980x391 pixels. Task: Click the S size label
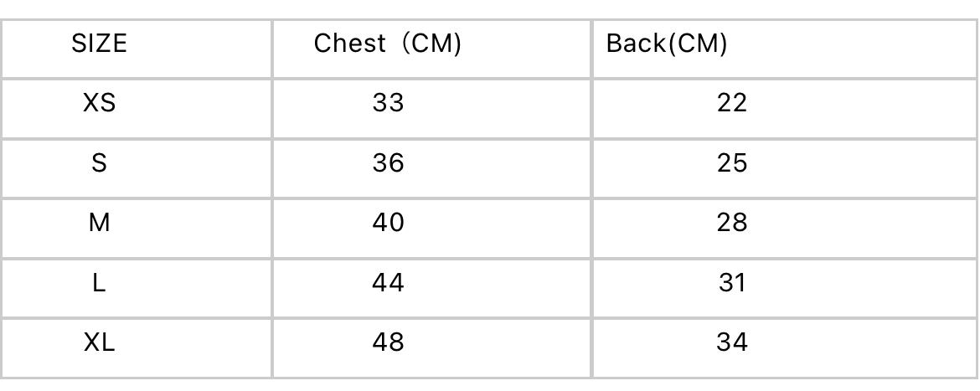click(x=99, y=163)
